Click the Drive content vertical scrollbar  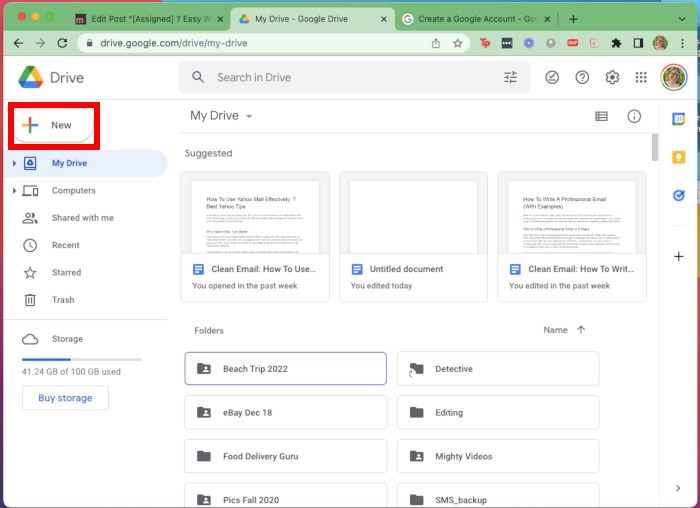pos(655,147)
